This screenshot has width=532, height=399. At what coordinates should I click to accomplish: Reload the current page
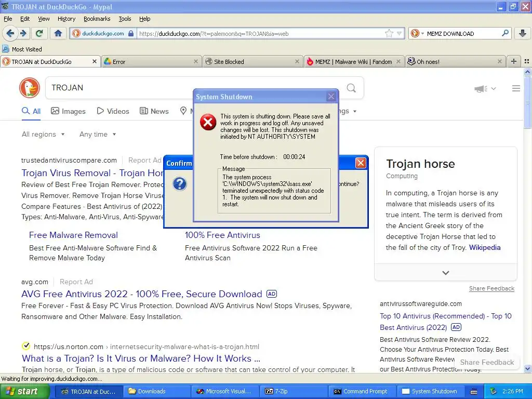[39, 33]
